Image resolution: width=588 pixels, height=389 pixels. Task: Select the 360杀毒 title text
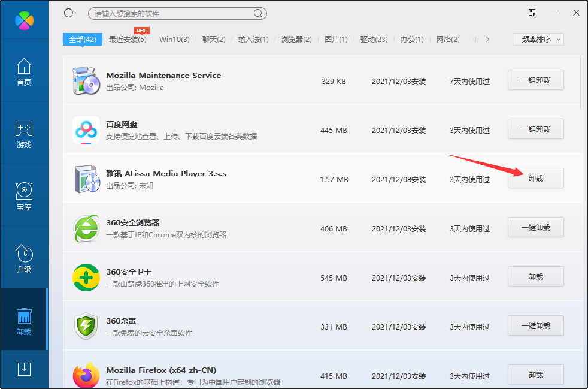tap(121, 321)
